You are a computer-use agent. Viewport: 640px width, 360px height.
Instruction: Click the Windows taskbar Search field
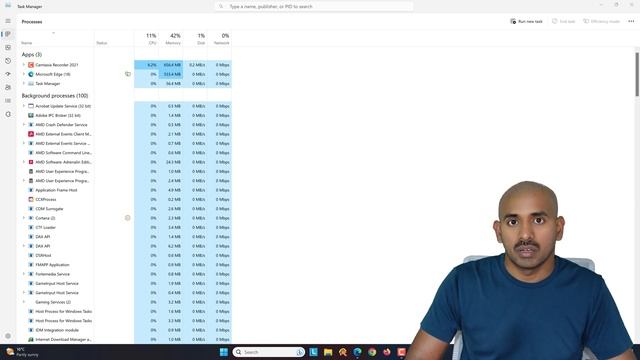tap(269, 352)
